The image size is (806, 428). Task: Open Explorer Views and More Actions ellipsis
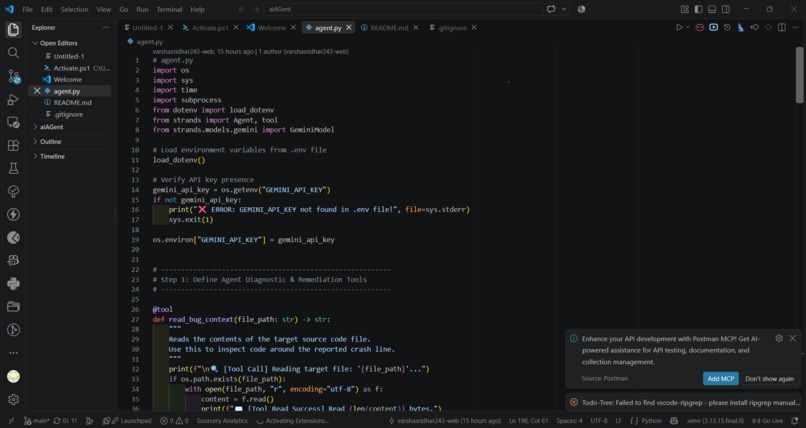pyautogui.click(x=106, y=28)
